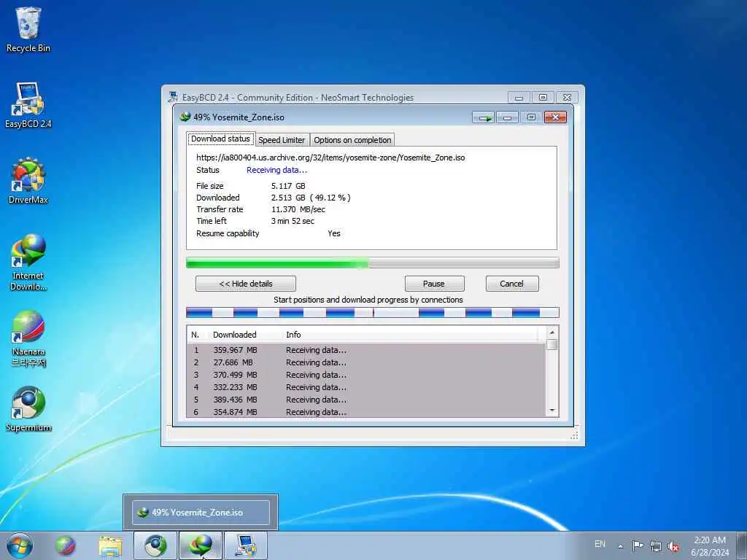
Task: Open the Recycle Bin desktop icon
Action: click(x=28, y=29)
